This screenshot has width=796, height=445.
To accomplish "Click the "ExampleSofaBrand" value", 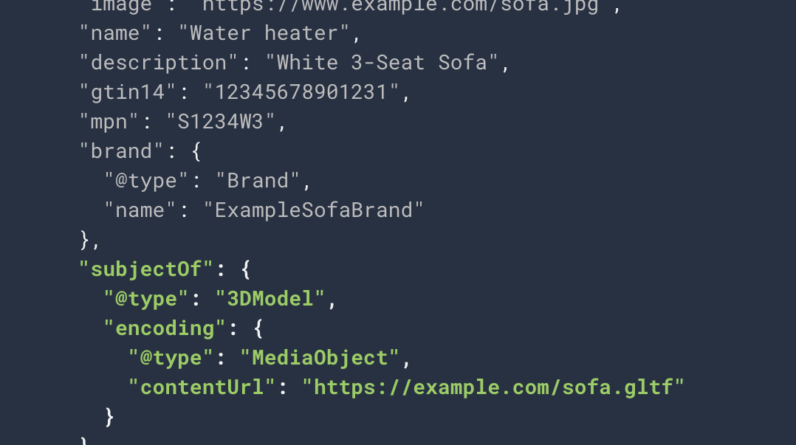I will coord(314,210).
